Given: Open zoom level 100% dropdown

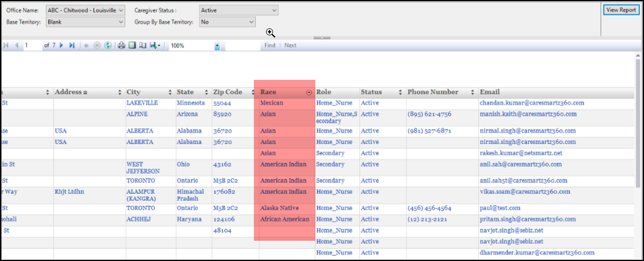Looking at the screenshot, I should [x=217, y=45].
